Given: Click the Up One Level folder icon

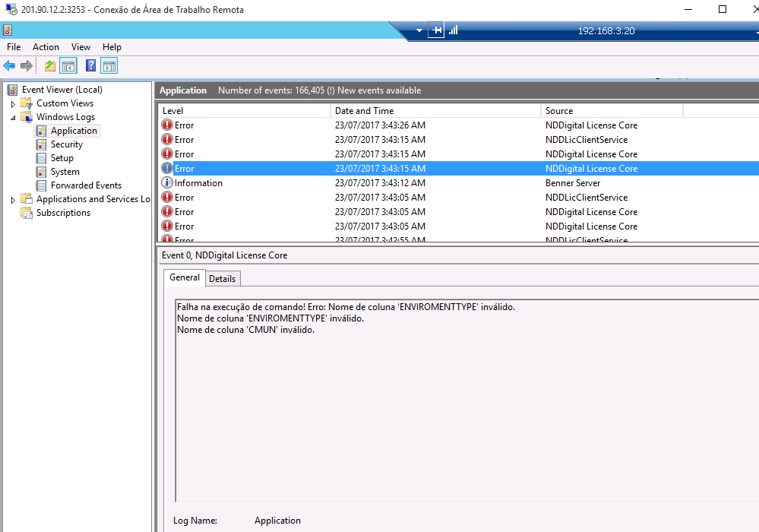Looking at the screenshot, I should coord(50,66).
